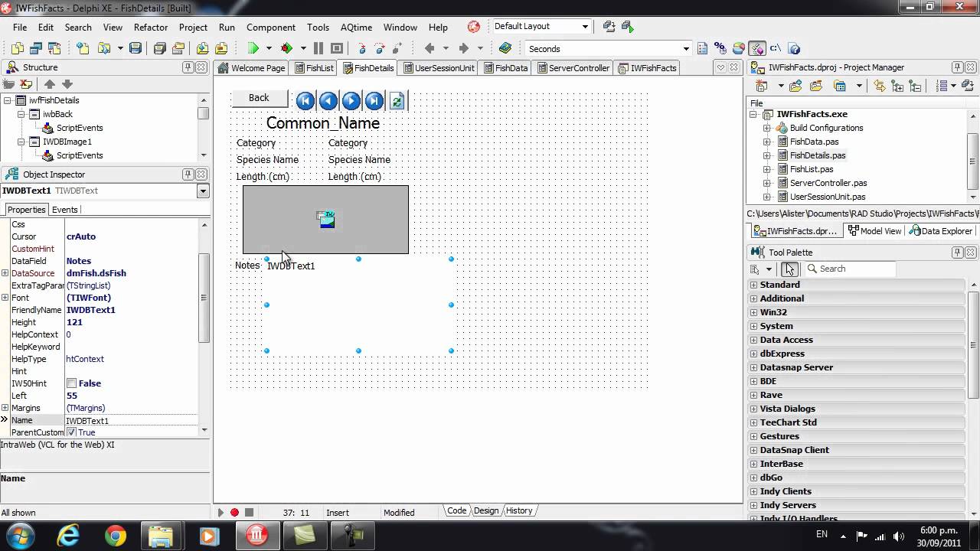Image resolution: width=980 pixels, height=551 pixels.
Task: Open the Refactor menu
Action: 151,27
